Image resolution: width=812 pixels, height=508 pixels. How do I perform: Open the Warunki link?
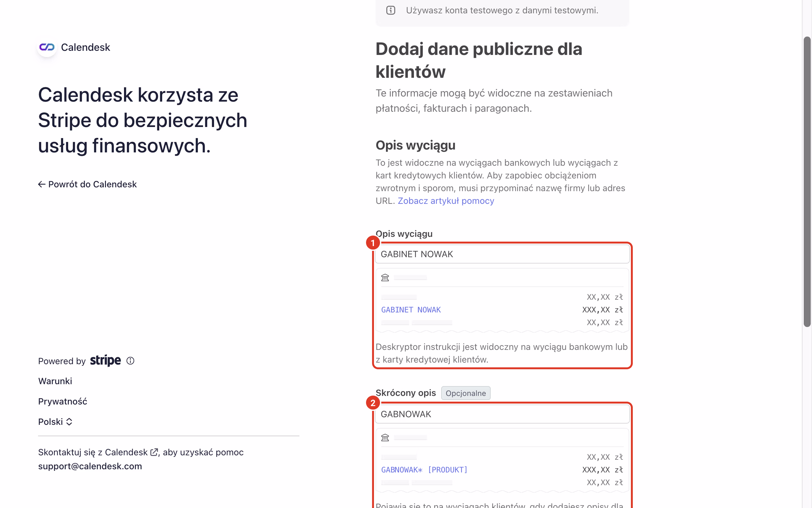(x=55, y=381)
